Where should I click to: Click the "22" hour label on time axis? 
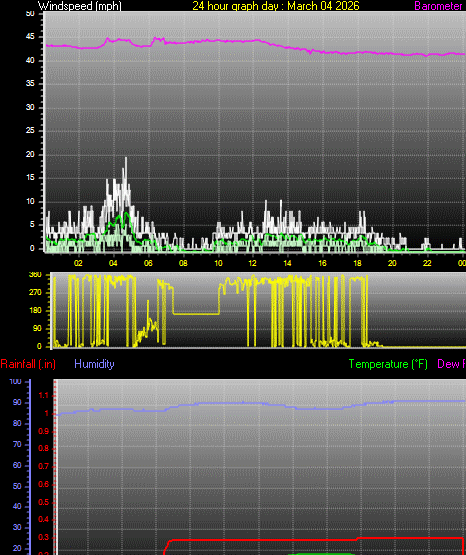point(427,263)
